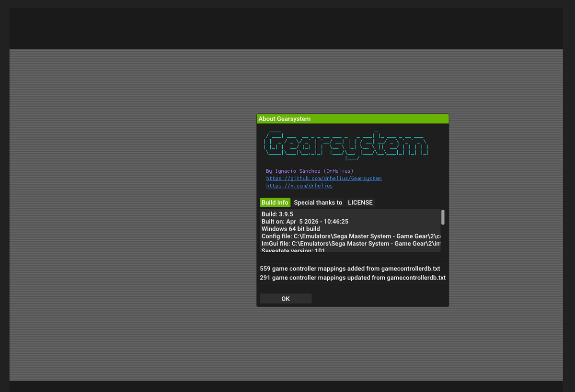Switch to the Special thanks to tab
Viewport: 575px width, 392px height.
318,202
